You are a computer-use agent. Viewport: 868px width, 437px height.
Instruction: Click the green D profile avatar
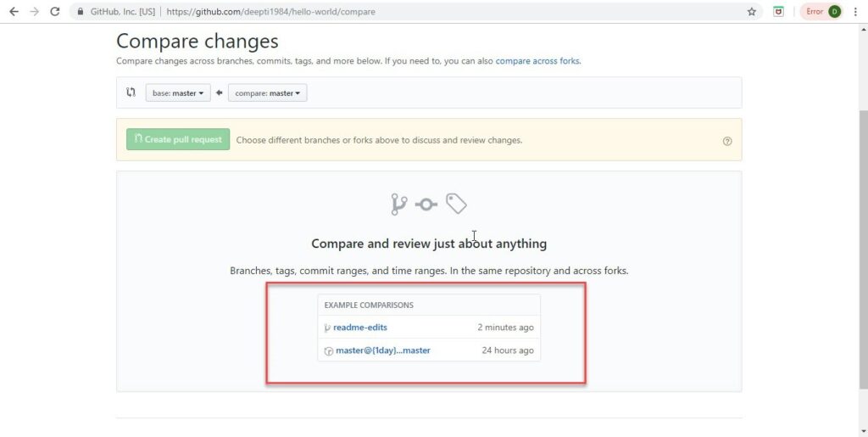tap(834, 12)
